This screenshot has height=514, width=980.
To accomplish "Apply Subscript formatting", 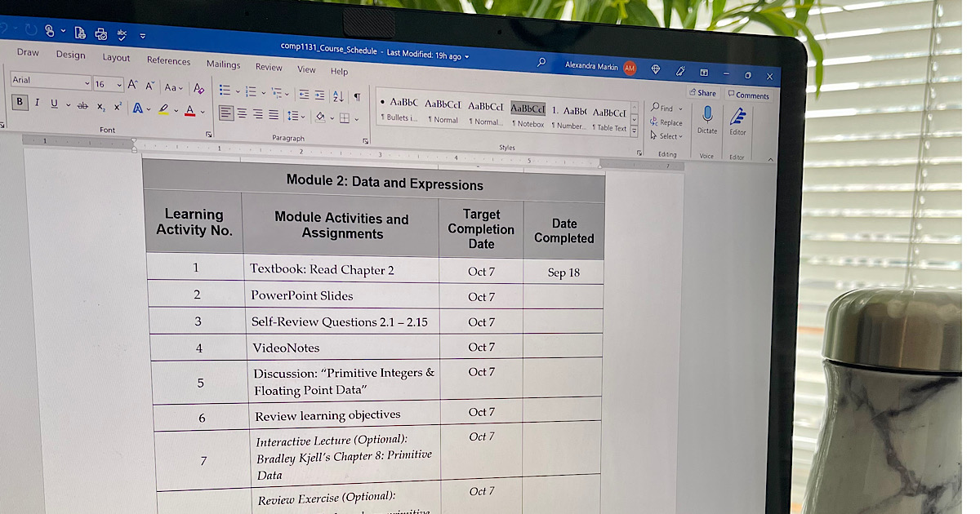I will click(x=100, y=106).
